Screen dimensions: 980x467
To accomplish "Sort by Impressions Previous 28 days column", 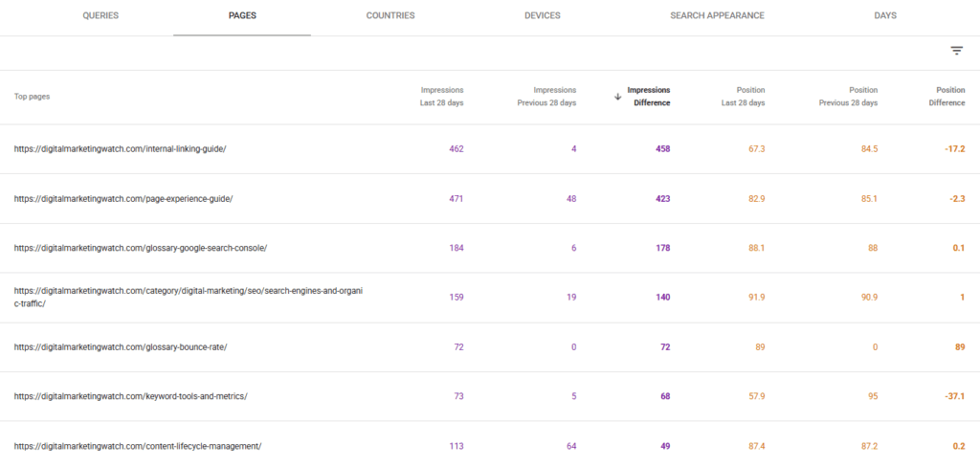I will coord(546,97).
